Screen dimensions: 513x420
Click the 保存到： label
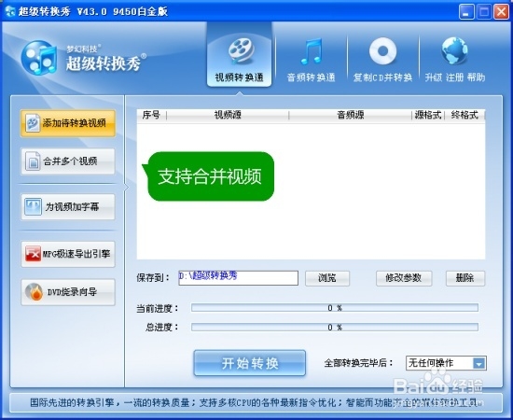(x=154, y=278)
